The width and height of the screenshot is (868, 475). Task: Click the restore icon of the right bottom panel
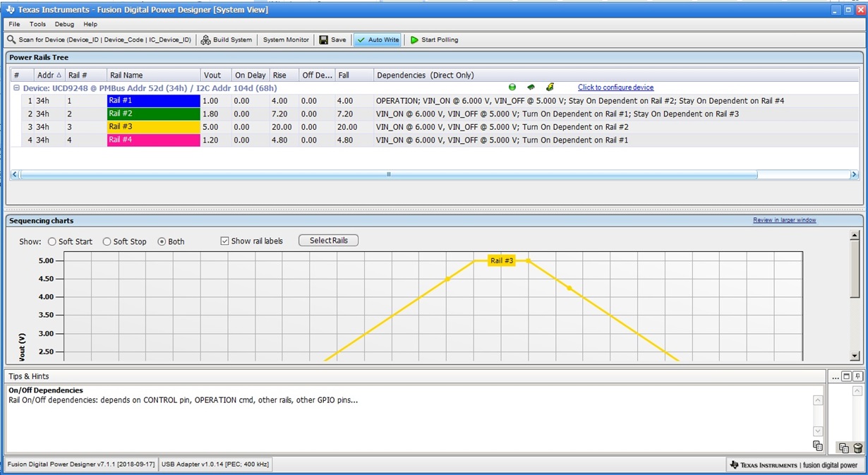(847, 376)
